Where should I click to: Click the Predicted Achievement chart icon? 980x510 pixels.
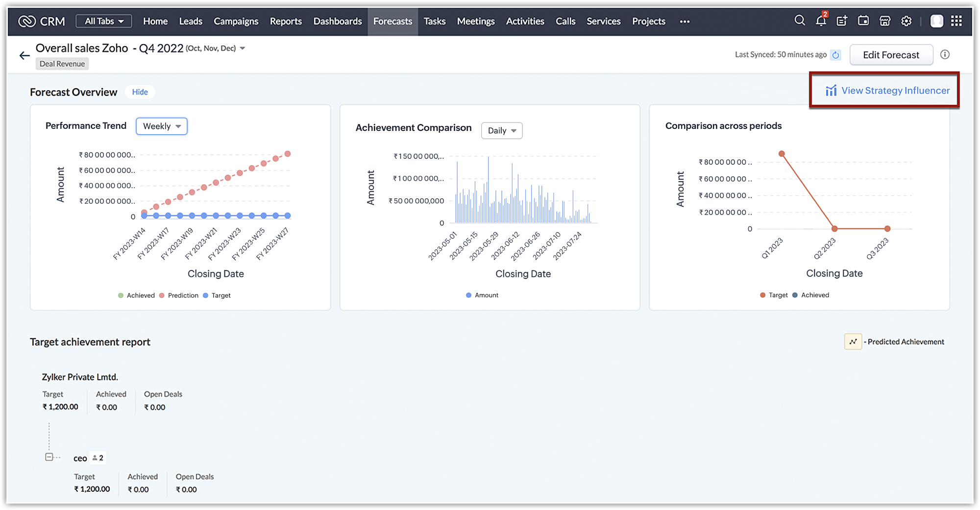[853, 341]
